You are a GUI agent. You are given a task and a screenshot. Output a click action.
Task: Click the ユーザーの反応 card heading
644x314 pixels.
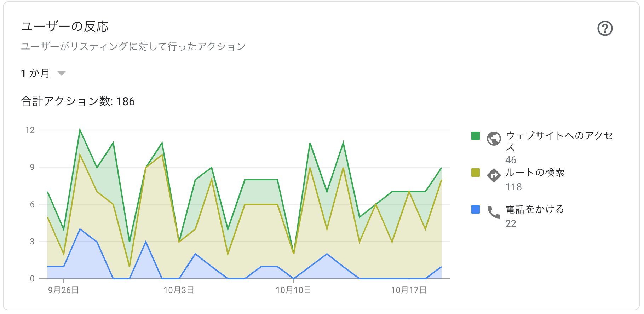coord(65,27)
